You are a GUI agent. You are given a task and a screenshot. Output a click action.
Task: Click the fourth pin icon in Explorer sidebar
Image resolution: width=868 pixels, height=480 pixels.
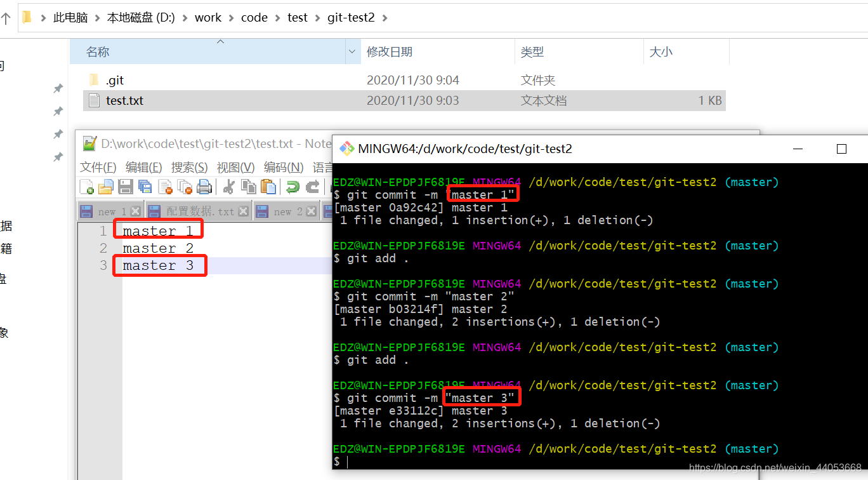tap(58, 156)
